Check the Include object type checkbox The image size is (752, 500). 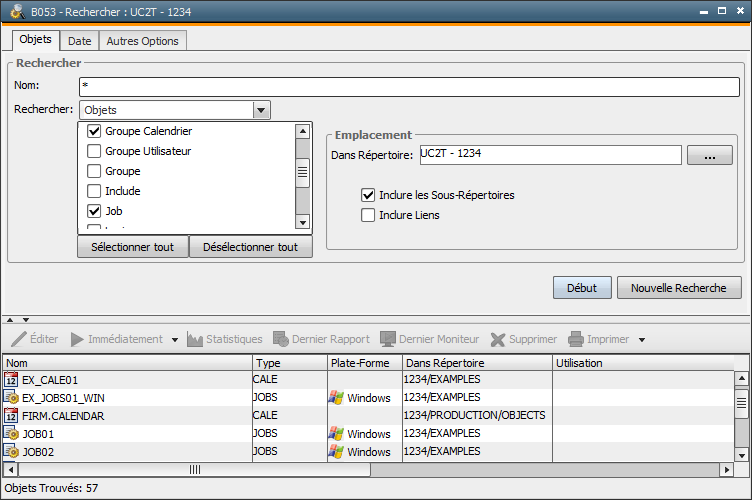pyautogui.click(x=94, y=191)
